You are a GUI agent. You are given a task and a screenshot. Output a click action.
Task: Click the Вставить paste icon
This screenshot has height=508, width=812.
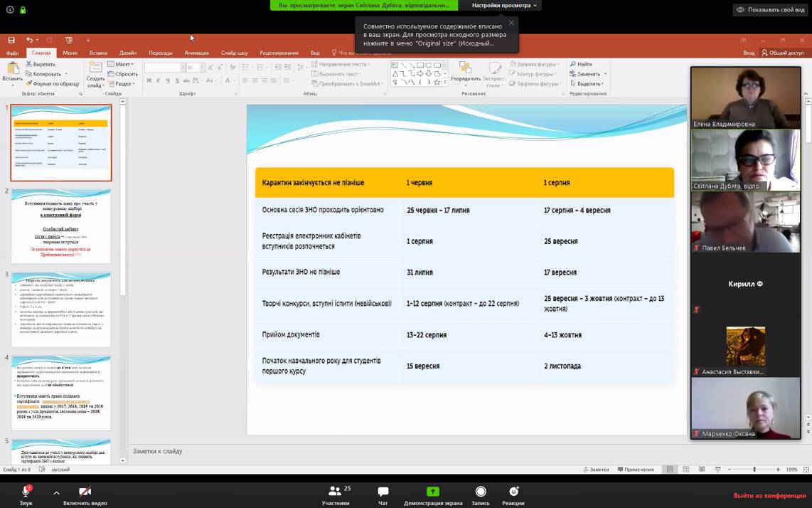point(12,70)
